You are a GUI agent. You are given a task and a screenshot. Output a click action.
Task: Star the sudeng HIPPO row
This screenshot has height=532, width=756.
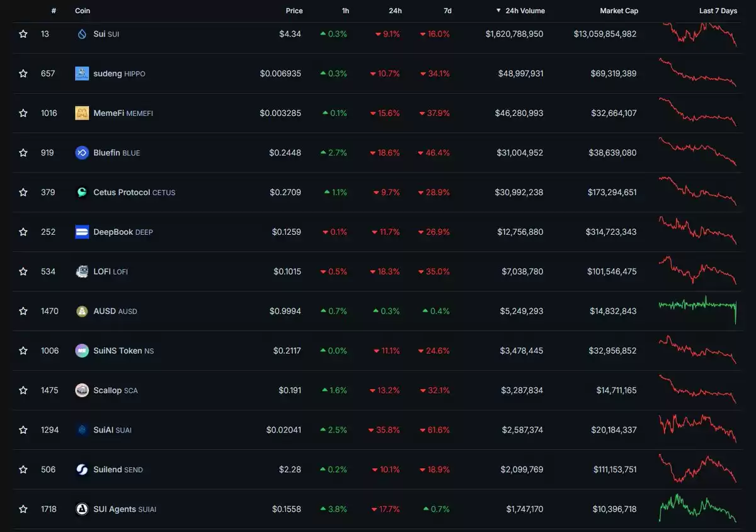pos(23,74)
